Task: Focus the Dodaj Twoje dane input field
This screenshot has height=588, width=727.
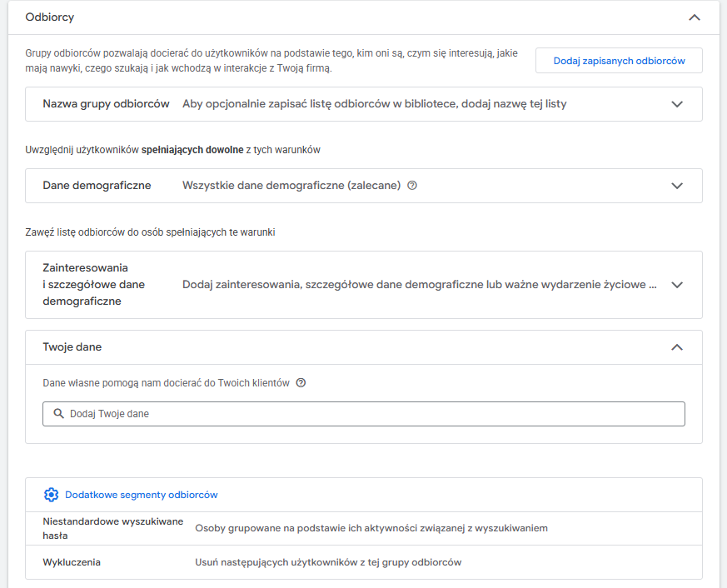Action: click(366, 414)
